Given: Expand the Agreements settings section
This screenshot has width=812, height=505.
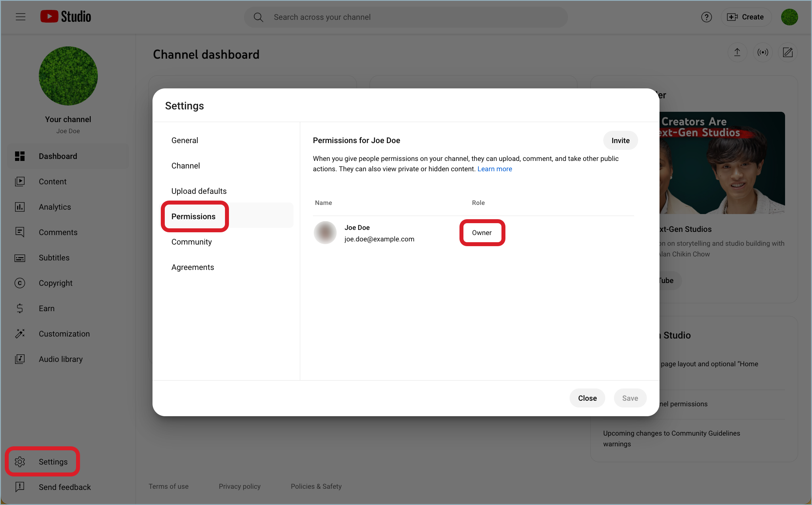Looking at the screenshot, I should click(x=193, y=267).
